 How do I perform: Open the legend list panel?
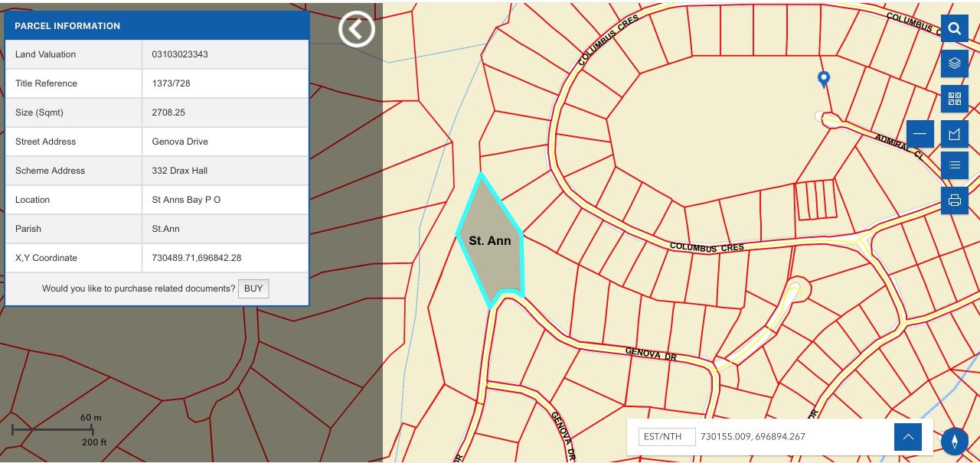[x=954, y=165]
